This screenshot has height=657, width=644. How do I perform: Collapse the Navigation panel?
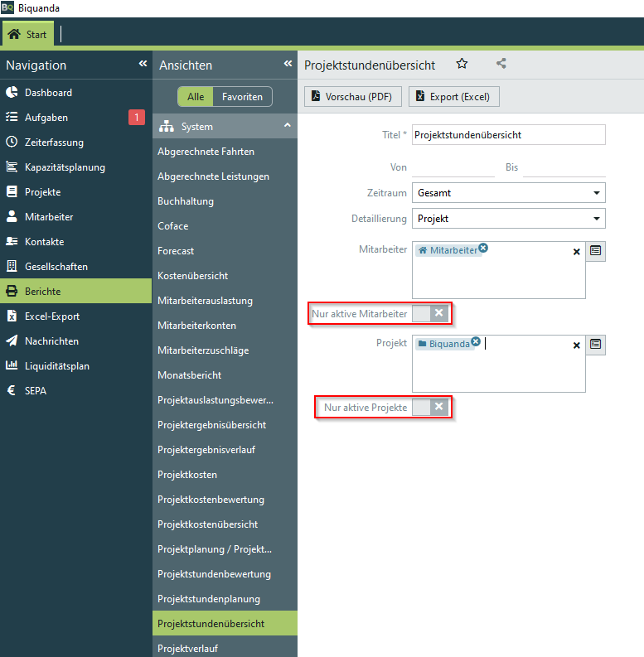point(143,64)
